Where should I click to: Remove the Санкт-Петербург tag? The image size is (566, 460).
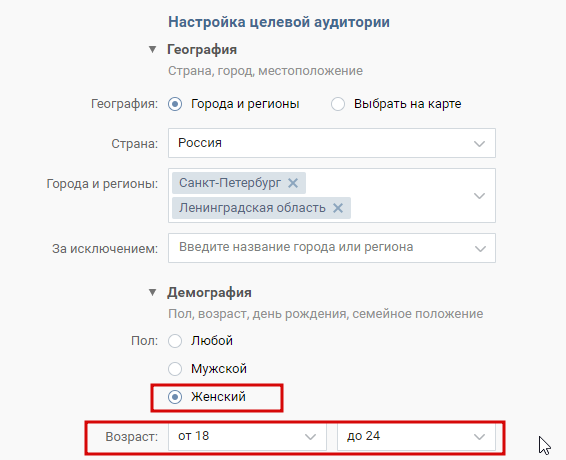[293, 183]
